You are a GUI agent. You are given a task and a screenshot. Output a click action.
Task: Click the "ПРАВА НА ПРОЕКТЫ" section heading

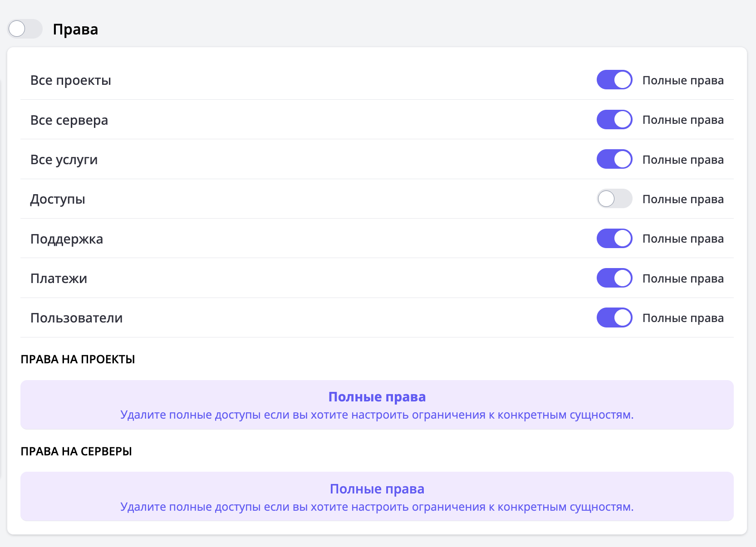[78, 359]
